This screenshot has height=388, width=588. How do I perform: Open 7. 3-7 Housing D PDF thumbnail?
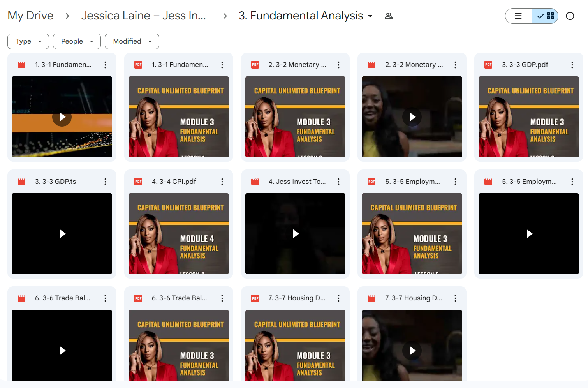(x=295, y=346)
